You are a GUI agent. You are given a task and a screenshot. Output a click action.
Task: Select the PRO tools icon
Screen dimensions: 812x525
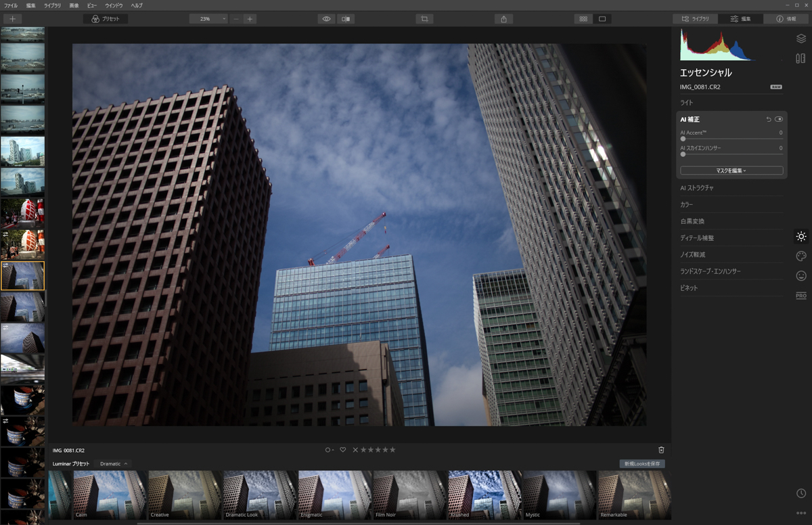click(x=801, y=296)
